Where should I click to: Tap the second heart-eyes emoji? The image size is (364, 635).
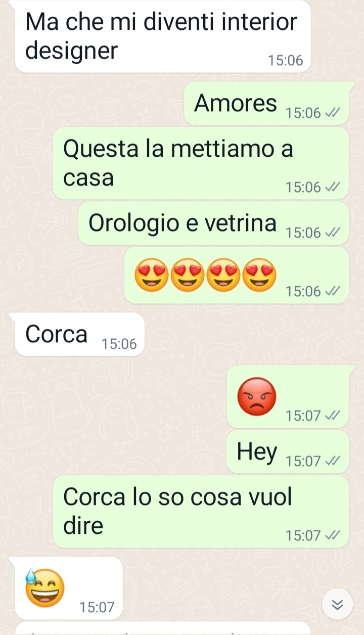tap(188, 275)
